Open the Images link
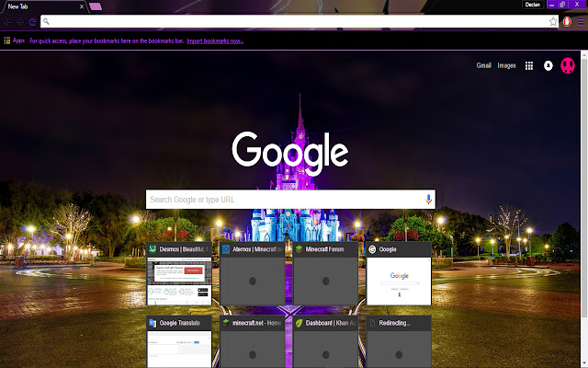Image resolution: width=588 pixels, height=368 pixels. point(506,65)
